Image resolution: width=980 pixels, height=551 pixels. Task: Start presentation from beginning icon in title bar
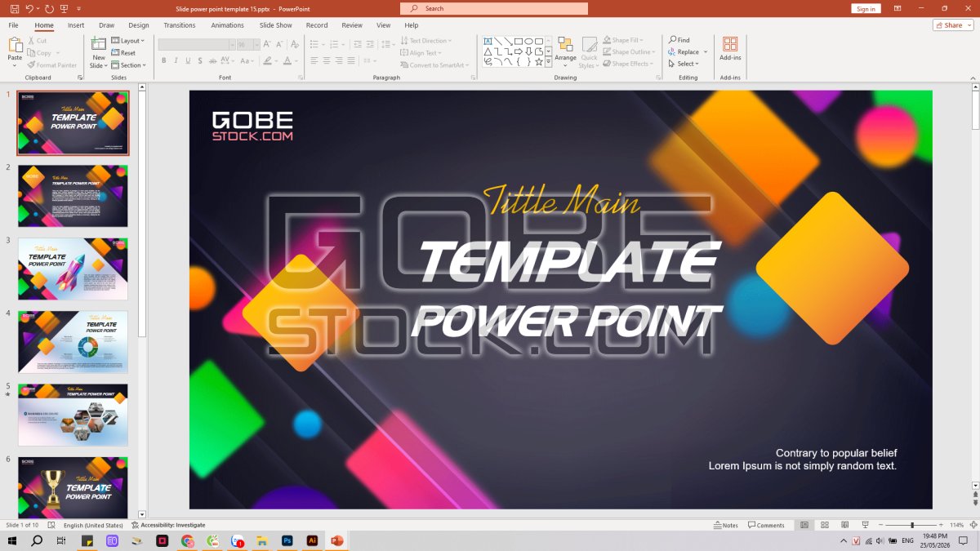[x=65, y=8]
